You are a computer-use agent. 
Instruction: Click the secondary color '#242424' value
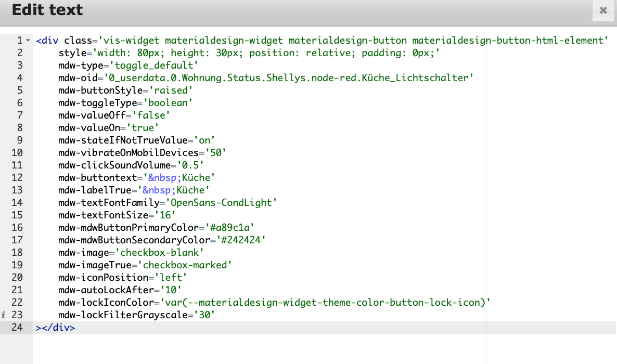[x=241, y=240]
